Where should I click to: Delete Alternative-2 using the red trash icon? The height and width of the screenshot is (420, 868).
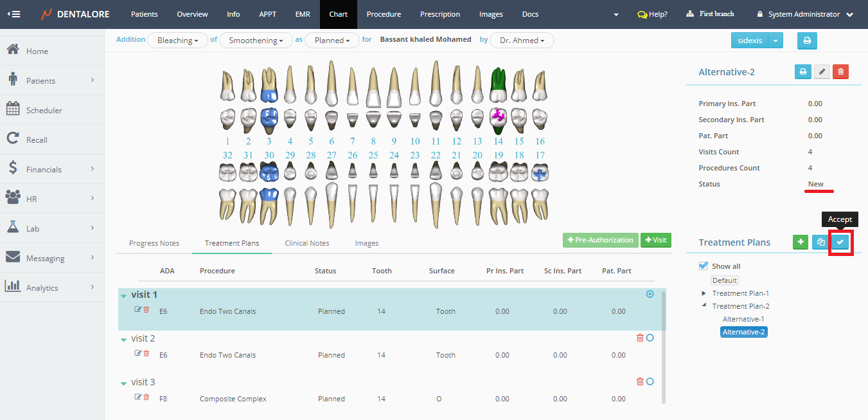[840, 72]
